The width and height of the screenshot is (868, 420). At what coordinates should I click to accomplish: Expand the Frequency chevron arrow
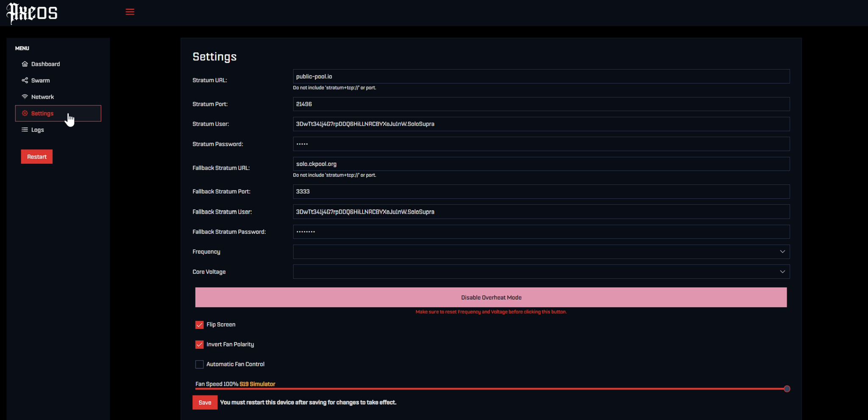pyautogui.click(x=782, y=252)
